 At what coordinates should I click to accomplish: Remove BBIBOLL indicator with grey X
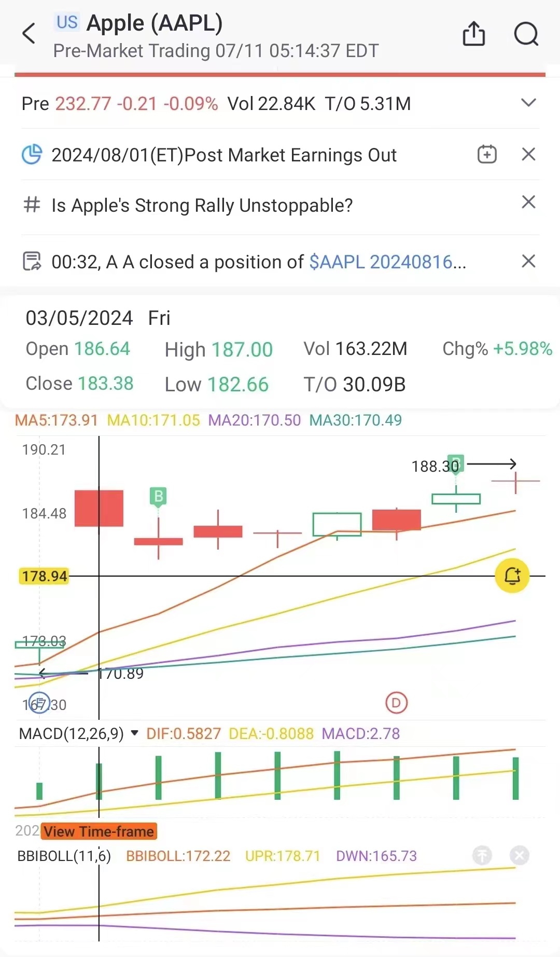[519, 855]
